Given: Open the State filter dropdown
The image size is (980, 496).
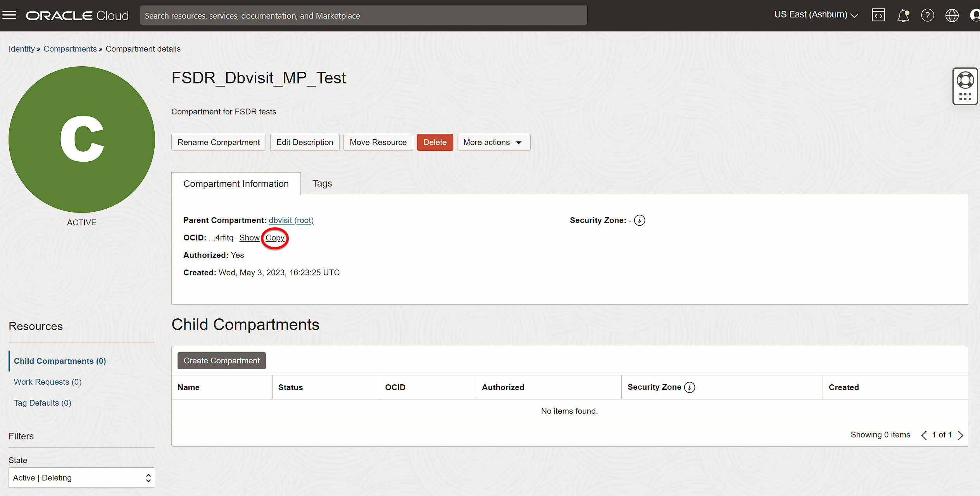Looking at the screenshot, I should [x=82, y=477].
